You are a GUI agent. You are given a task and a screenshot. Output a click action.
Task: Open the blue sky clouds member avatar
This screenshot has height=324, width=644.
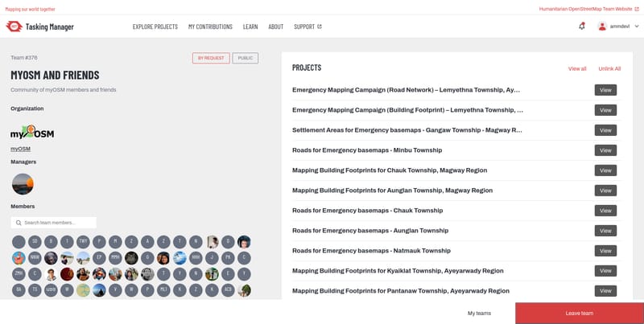click(180, 258)
